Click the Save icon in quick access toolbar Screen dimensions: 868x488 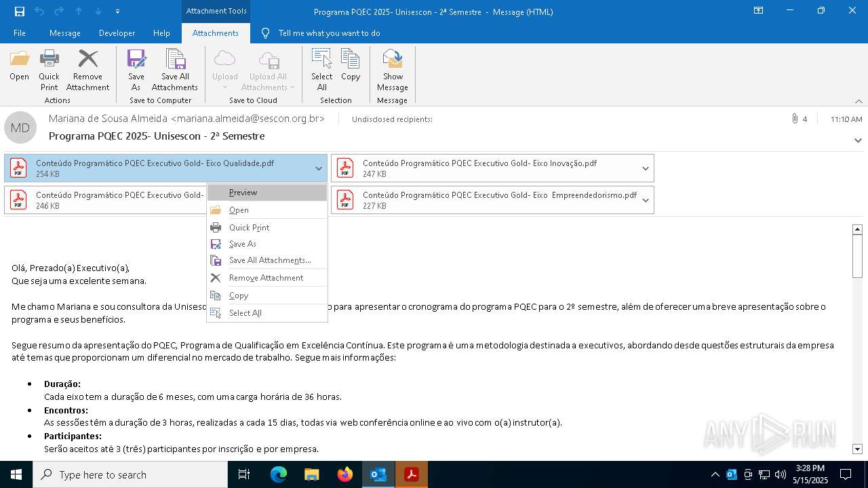(20, 12)
